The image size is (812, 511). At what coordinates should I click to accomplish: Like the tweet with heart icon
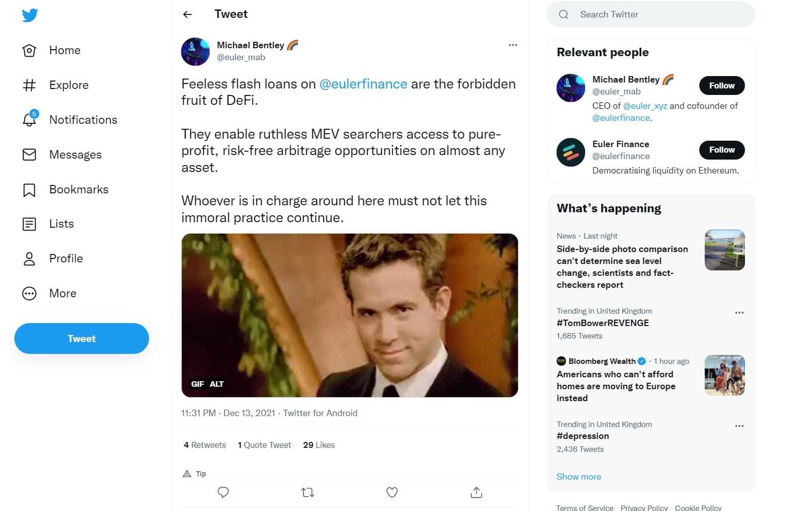(x=392, y=492)
